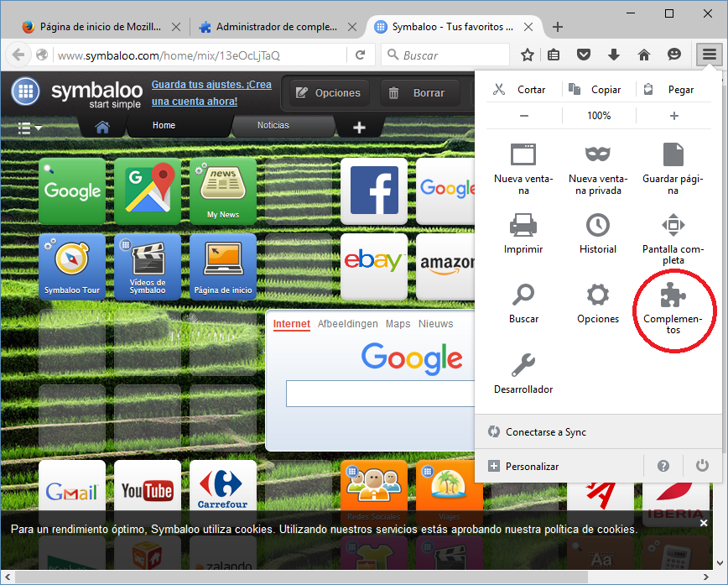Image resolution: width=728 pixels, height=585 pixels.
Task: Open the downloads arrow icon
Action: coord(614,55)
